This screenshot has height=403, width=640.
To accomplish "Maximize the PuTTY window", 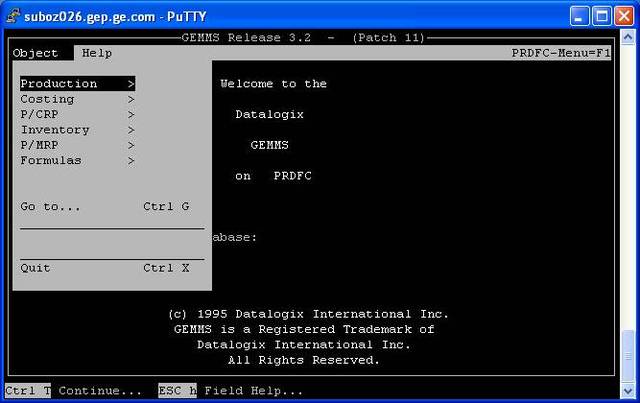I will point(602,16).
